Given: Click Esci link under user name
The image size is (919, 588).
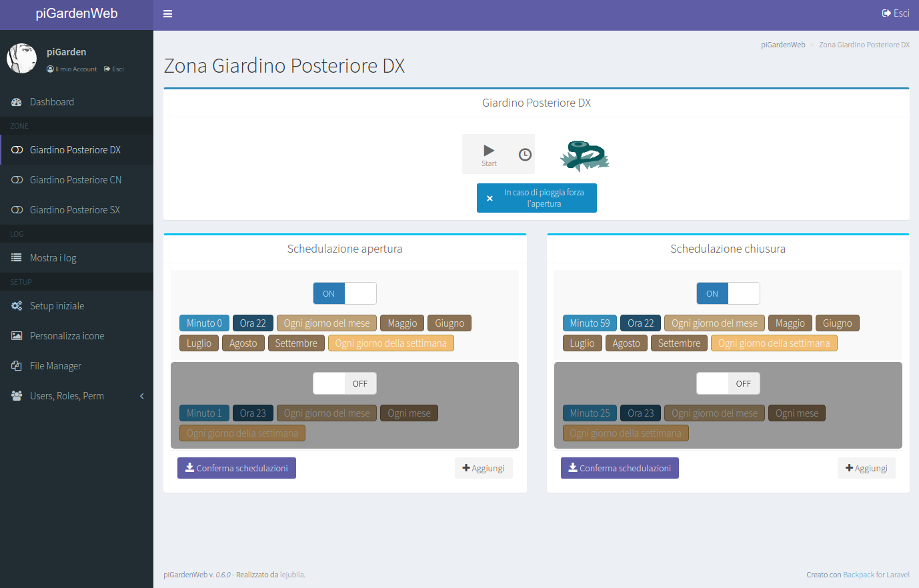Looking at the screenshot, I should pyautogui.click(x=114, y=69).
